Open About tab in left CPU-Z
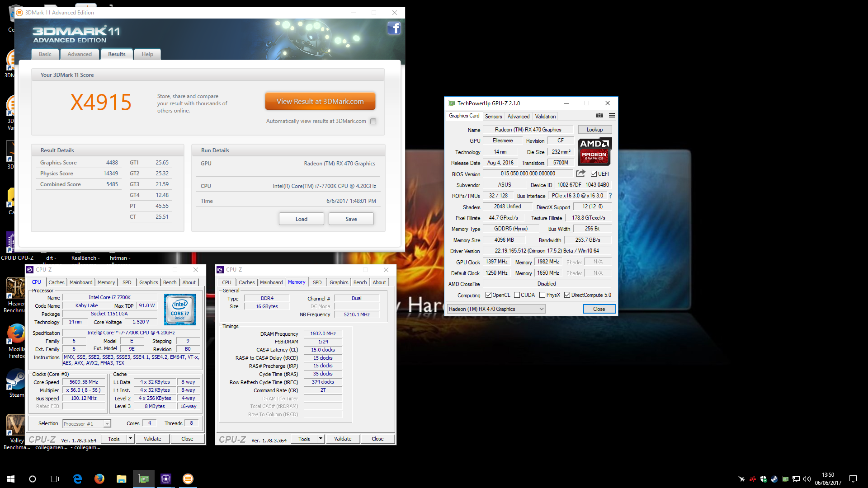Screen dimensions: 868x488 (x=189, y=282)
